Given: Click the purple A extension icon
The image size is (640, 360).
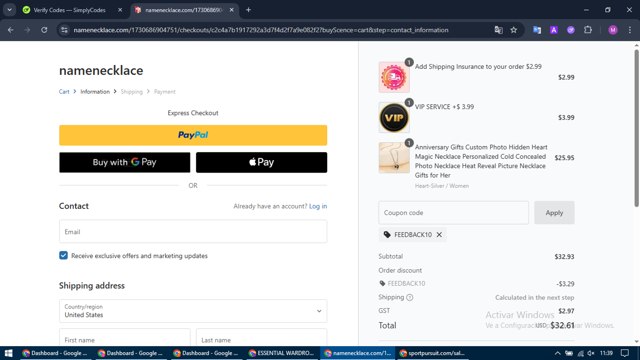Looking at the screenshot, I should coord(554,30).
